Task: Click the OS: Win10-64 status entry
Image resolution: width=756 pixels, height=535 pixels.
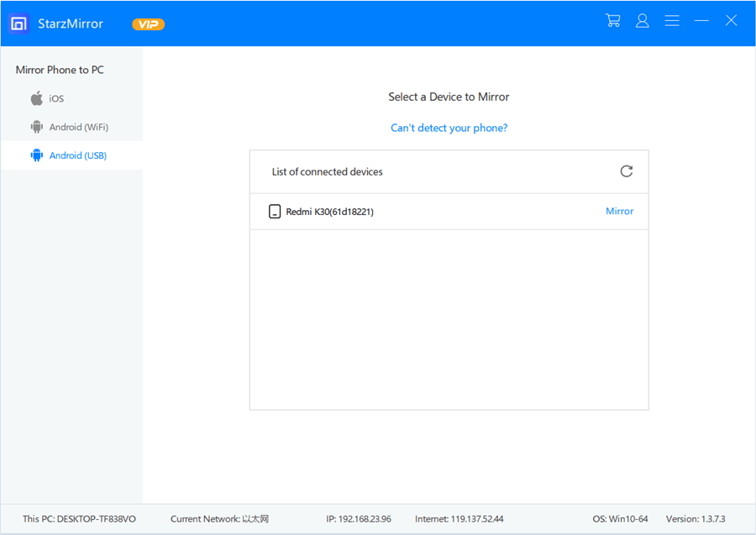Action: tap(620, 519)
